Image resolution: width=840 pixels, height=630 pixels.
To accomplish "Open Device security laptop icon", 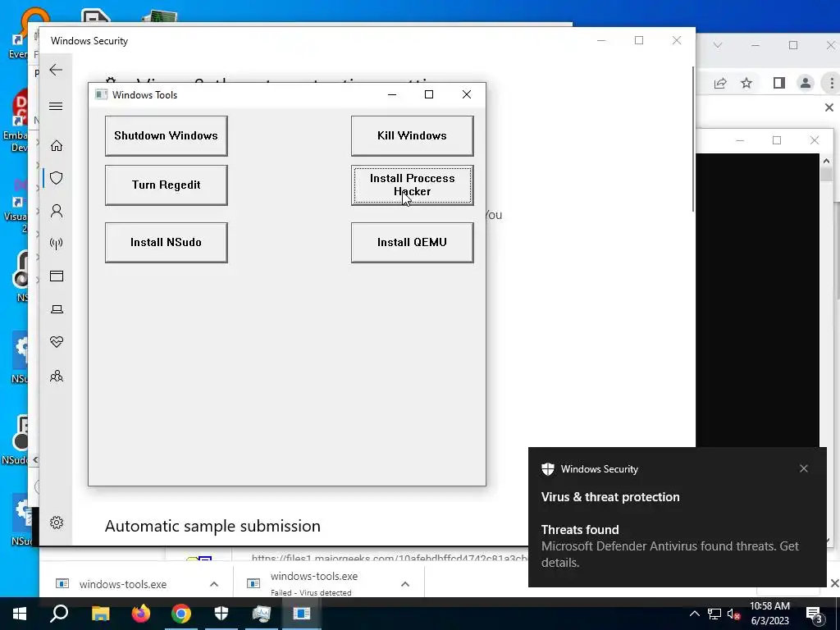I will 57,309.
